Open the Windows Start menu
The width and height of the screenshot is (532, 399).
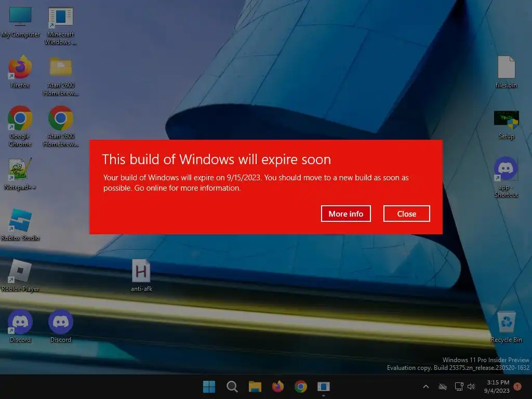pyautogui.click(x=209, y=387)
